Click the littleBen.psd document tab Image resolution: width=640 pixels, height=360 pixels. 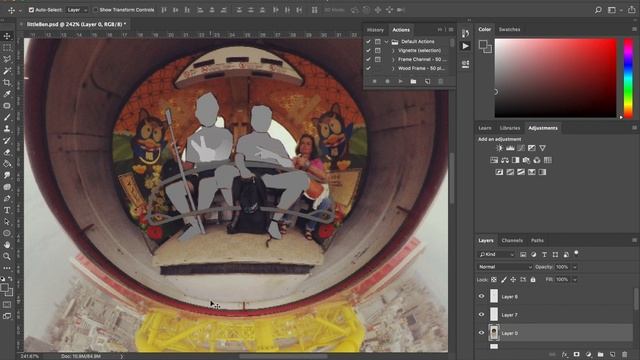76,24
